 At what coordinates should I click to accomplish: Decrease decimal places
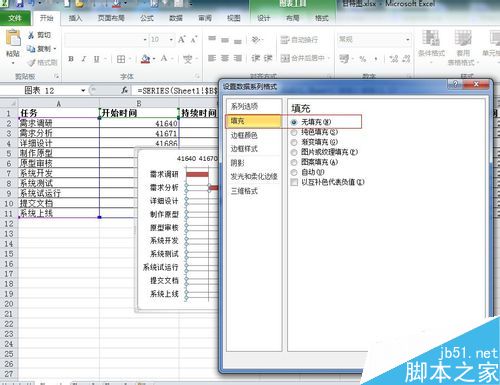406,59
